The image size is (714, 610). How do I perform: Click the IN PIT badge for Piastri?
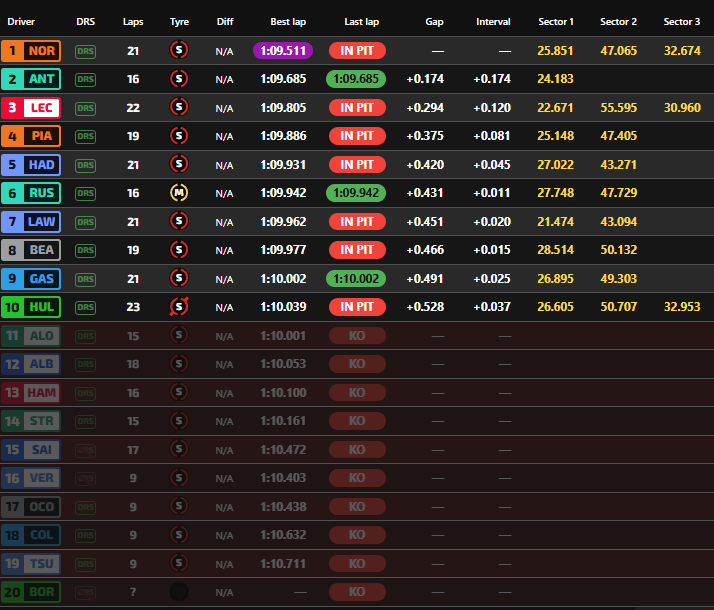tap(357, 136)
